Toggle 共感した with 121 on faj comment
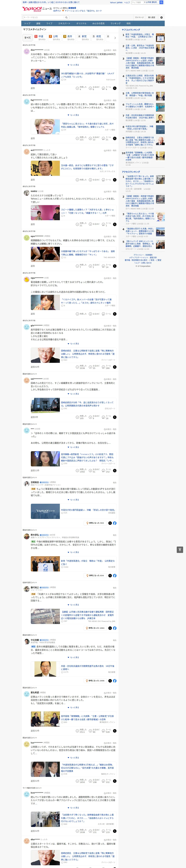Screen dimensions: 186x868 [81, 138]
